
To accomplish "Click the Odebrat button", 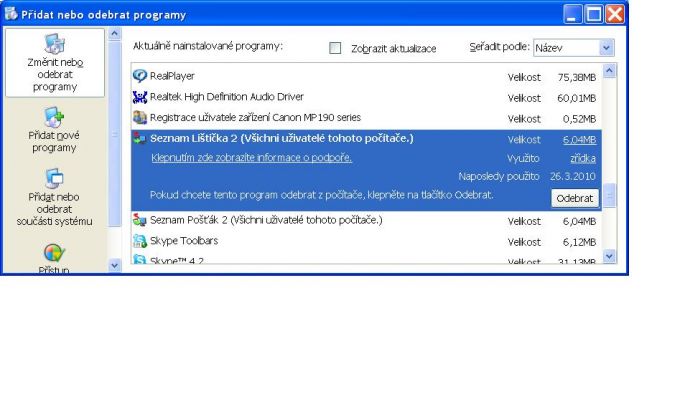I will 574,198.
